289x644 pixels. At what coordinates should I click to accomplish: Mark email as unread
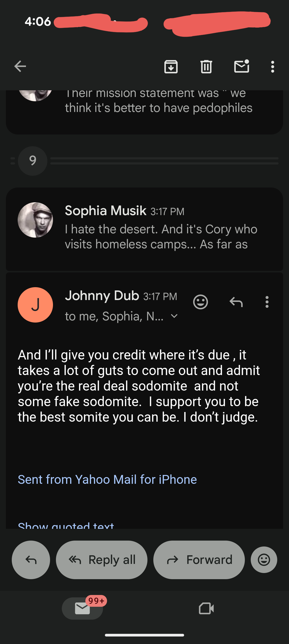pos(242,66)
